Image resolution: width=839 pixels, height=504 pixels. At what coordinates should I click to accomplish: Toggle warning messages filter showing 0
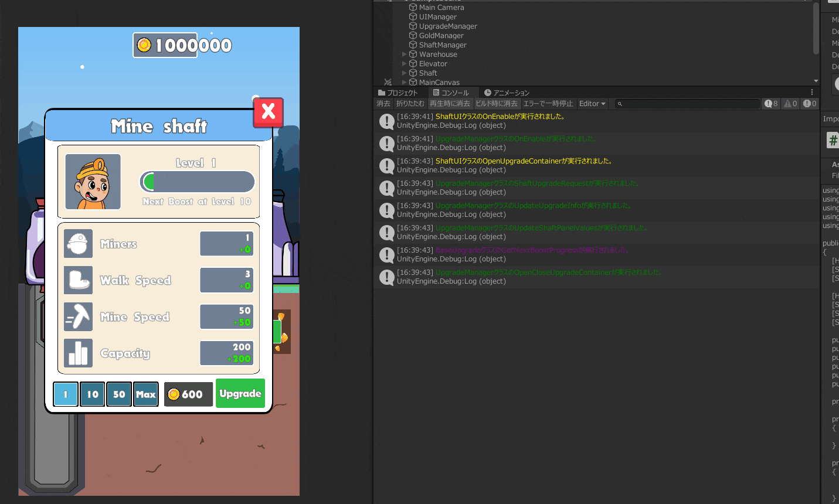pyautogui.click(x=791, y=104)
